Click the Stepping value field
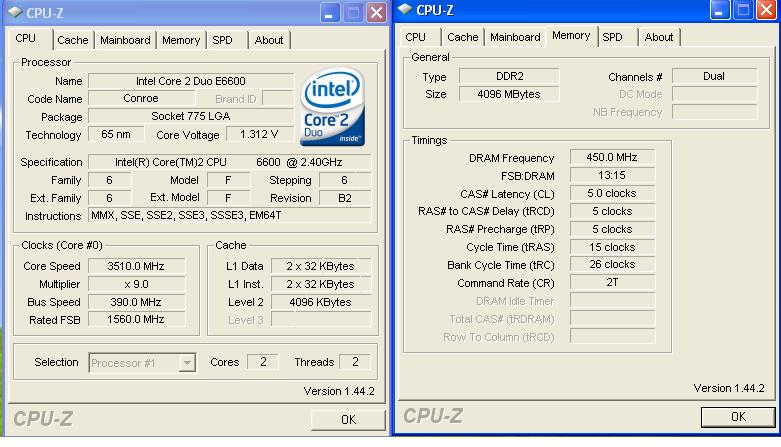Viewport: 781px width, 447px height. coord(345,180)
